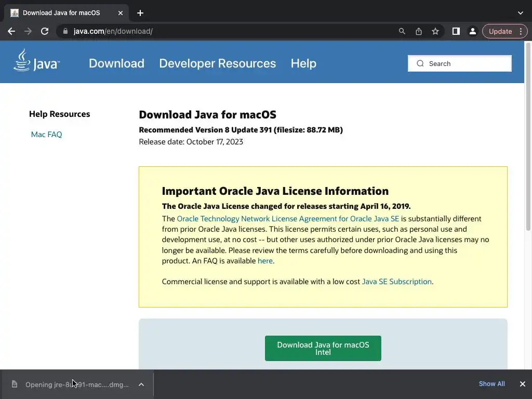Expand the tab search chevron
The width and height of the screenshot is (532, 399).
tap(521, 13)
